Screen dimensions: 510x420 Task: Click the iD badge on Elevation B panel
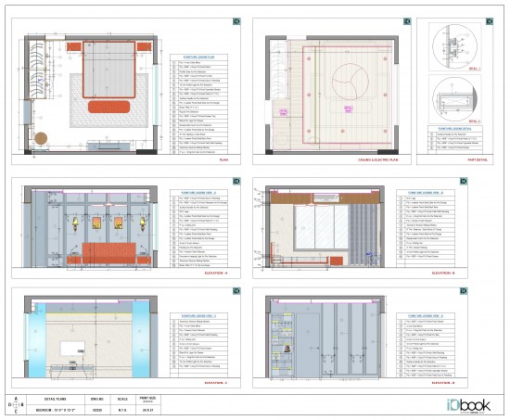pyautogui.click(x=464, y=181)
